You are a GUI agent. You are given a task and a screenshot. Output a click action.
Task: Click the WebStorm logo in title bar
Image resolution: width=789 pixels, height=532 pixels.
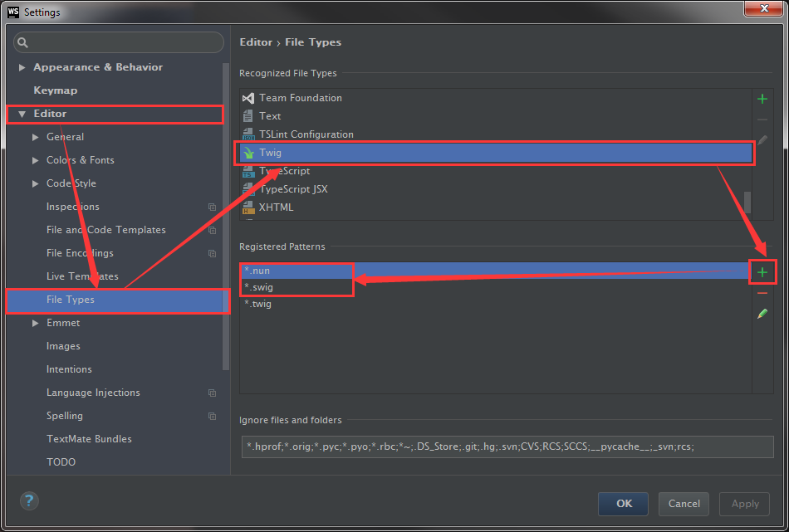click(13, 12)
